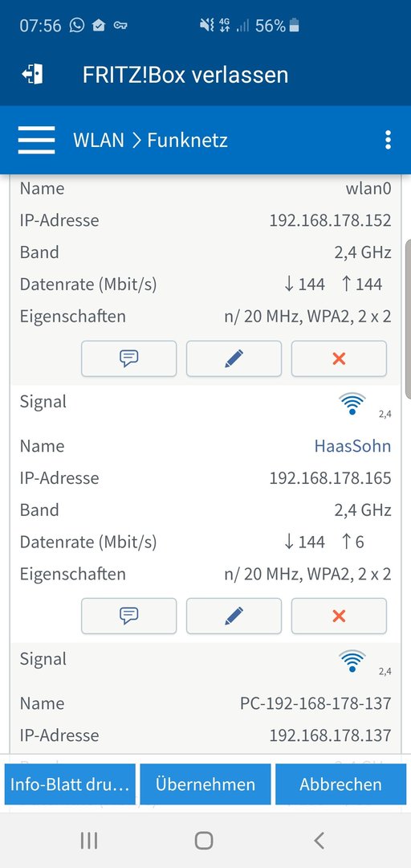This screenshot has height=868, width=411.
Task: Edit the HaasSohn device with pencil icon
Action: 234,616
